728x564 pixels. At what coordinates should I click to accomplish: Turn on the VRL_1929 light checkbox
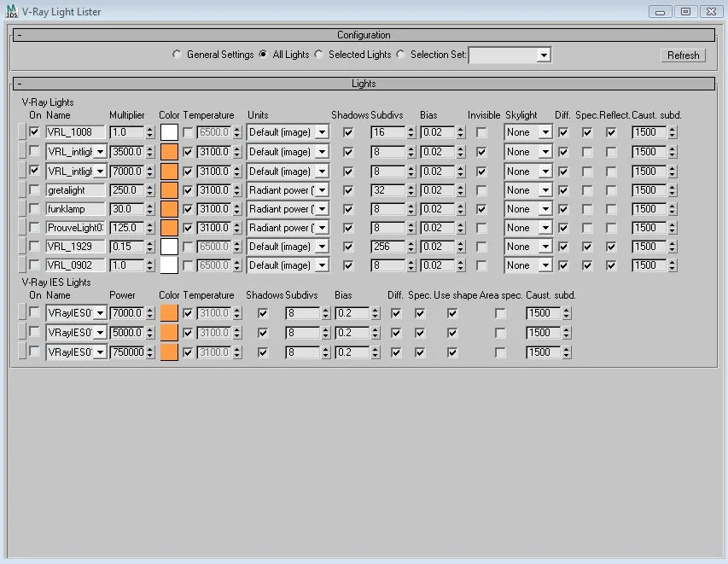click(x=34, y=246)
